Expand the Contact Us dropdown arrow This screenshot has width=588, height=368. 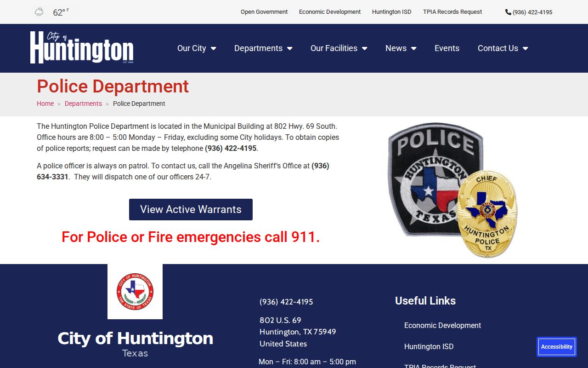pyautogui.click(x=526, y=48)
